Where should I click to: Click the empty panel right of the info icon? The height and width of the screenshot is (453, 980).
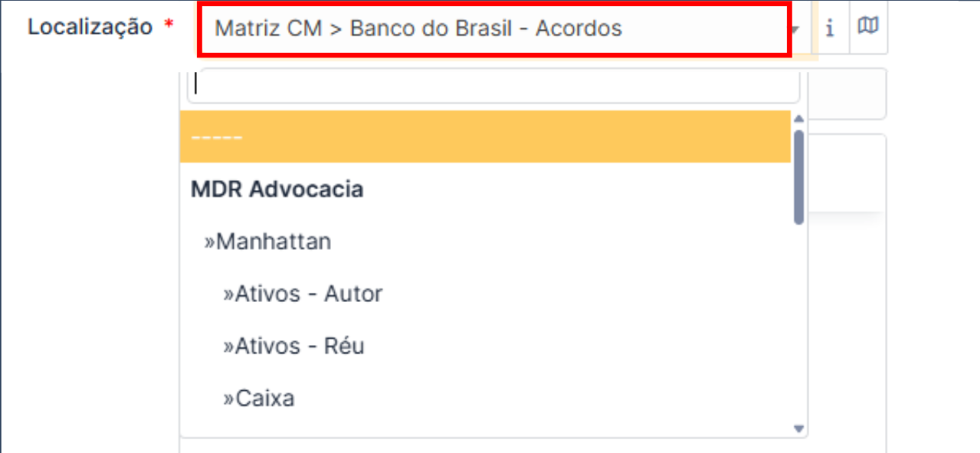(x=851, y=94)
